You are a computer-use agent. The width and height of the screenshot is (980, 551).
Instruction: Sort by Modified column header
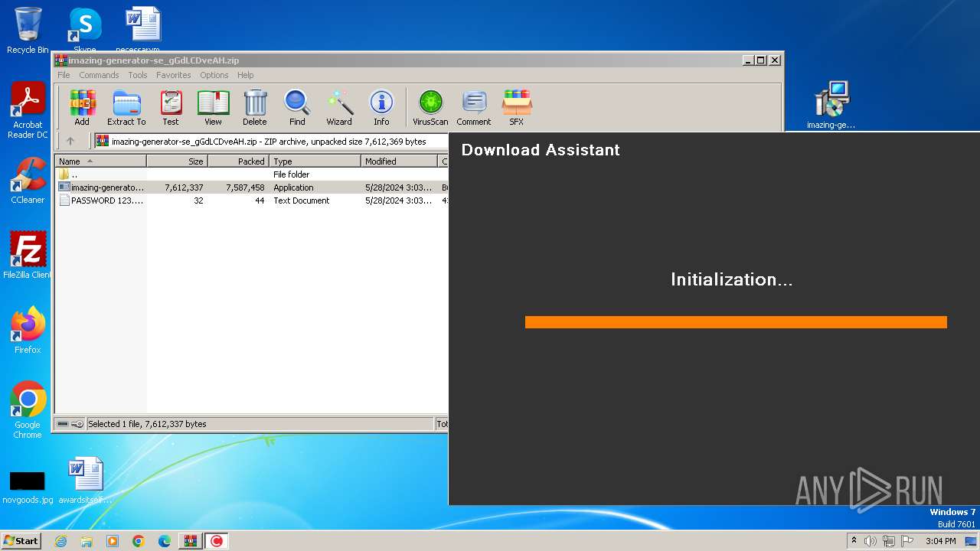[x=400, y=161]
